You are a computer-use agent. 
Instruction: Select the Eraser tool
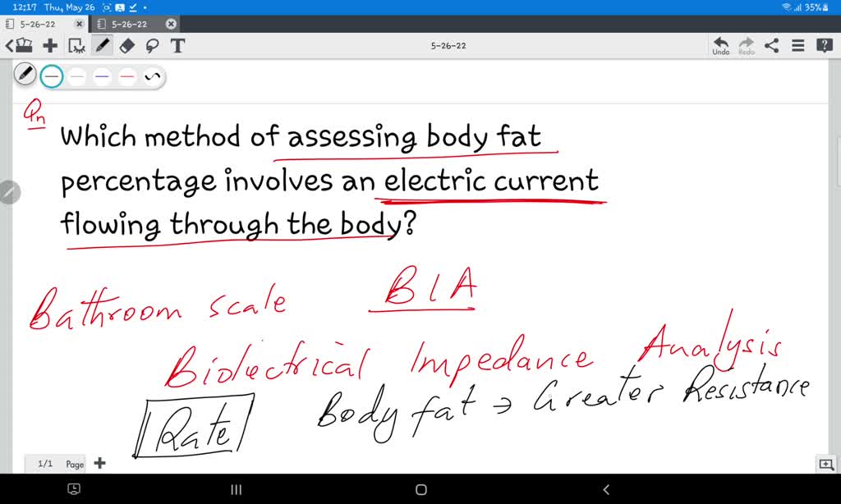point(128,45)
